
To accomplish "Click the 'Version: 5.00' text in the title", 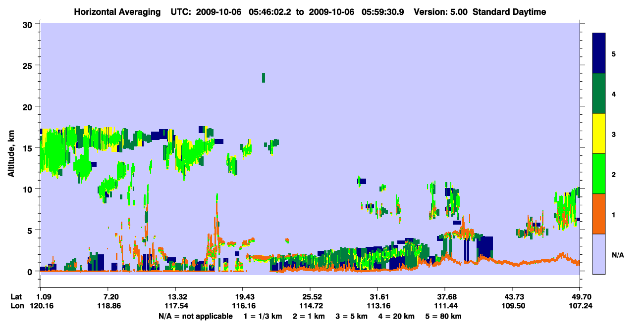I will (x=441, y=12).
